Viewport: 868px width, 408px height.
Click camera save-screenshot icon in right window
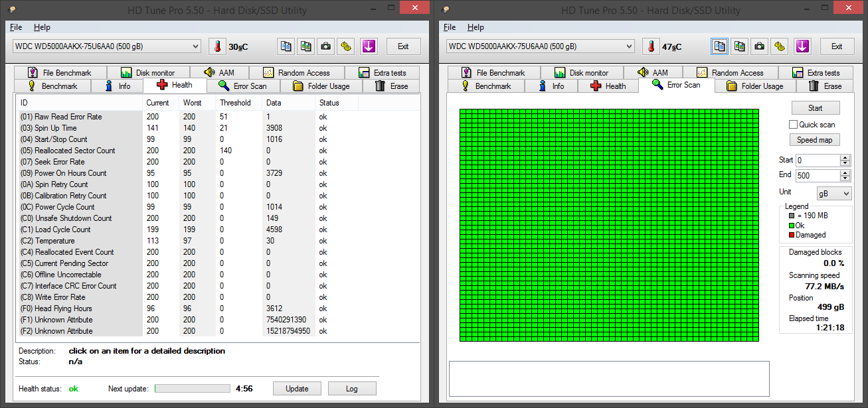click(760, 46)
